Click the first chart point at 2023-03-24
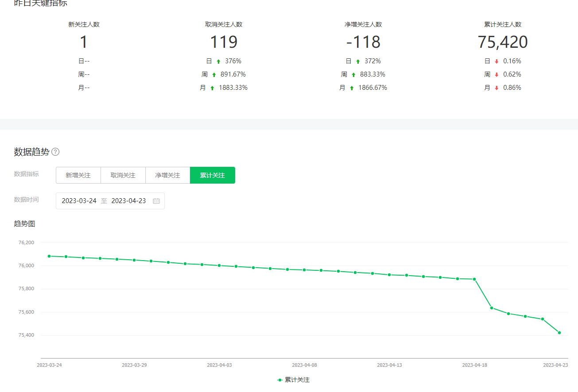Viewport: 578px width, 392px height. (49, 256)
